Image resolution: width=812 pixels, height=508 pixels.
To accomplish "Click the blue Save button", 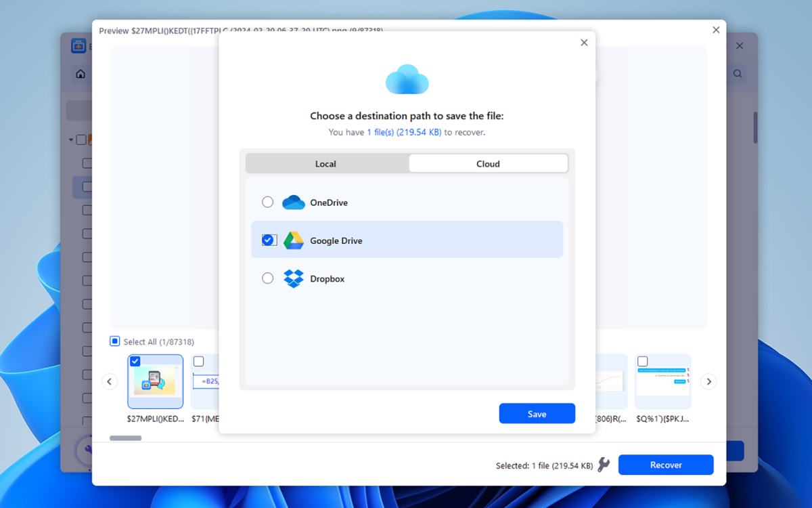I will coord(537,414).
